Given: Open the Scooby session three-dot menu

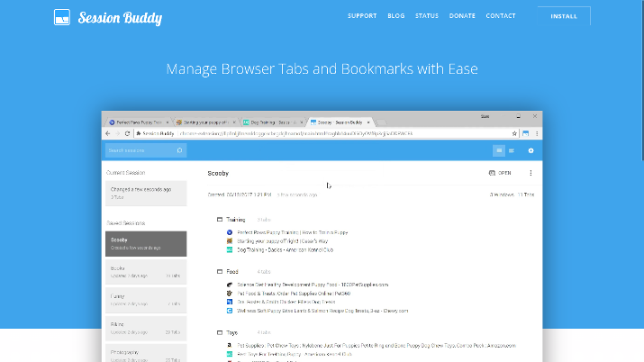Looking at the screenshot, I should point(531,173).
